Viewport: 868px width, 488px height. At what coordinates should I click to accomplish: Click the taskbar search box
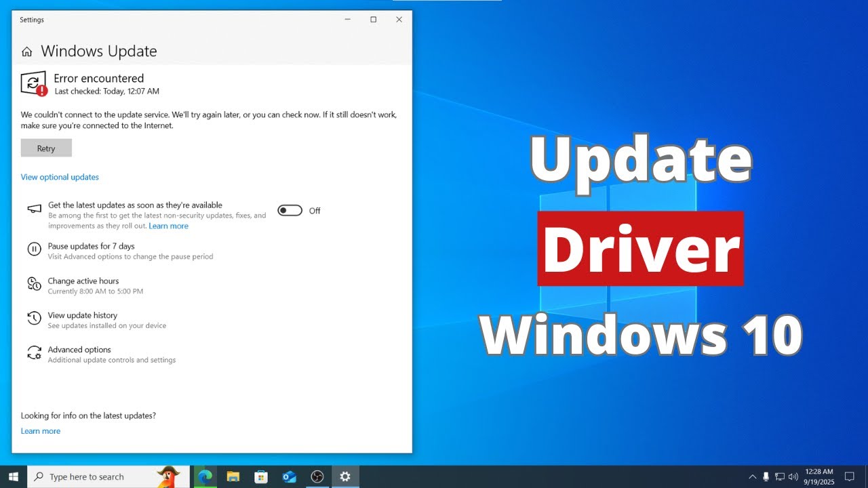108,476
